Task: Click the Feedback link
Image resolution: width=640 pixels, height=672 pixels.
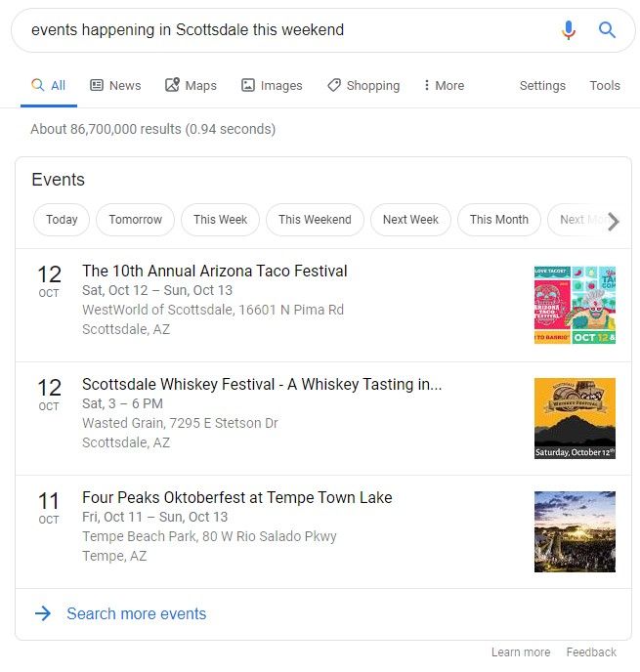Action: click(591, 651)
